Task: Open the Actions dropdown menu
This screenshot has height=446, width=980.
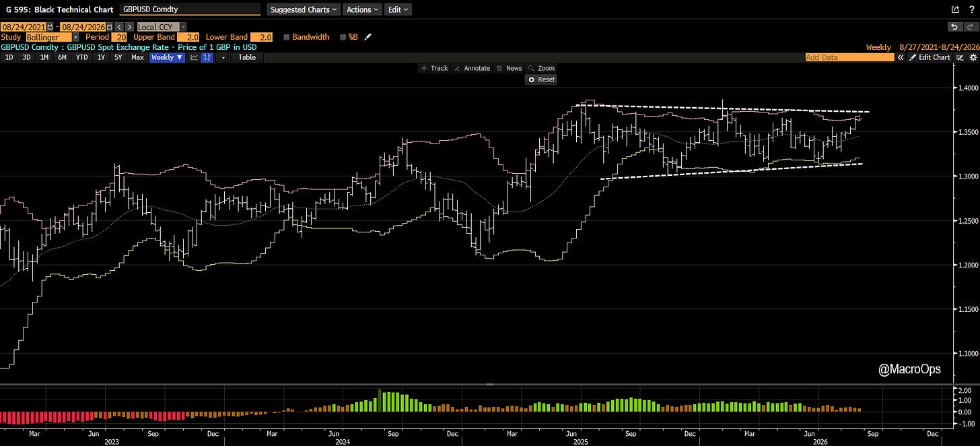Action: click(362, 9)
